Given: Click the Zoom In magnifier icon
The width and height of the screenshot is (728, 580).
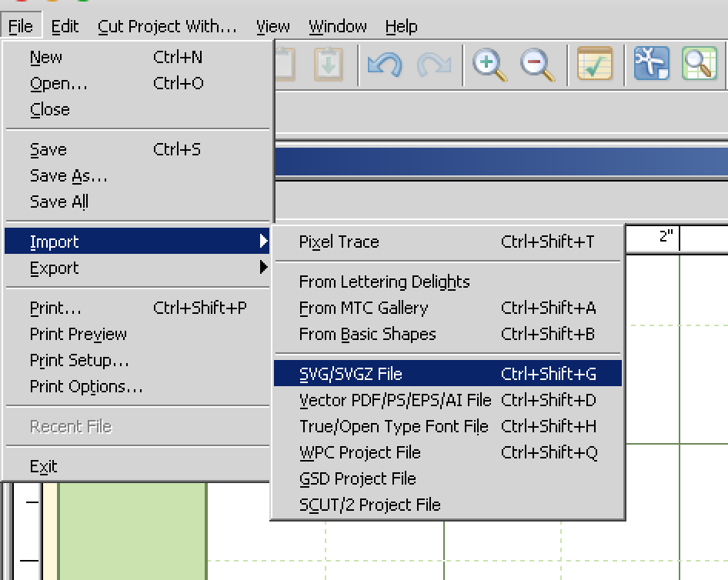Looking at the screenshot, I should pyautogui.click(x=489, y=64).
